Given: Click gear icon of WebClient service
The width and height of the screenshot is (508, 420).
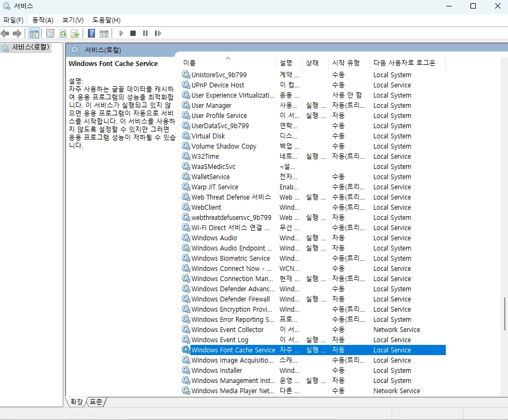Looking at the screenshot, I should point(186,208).
